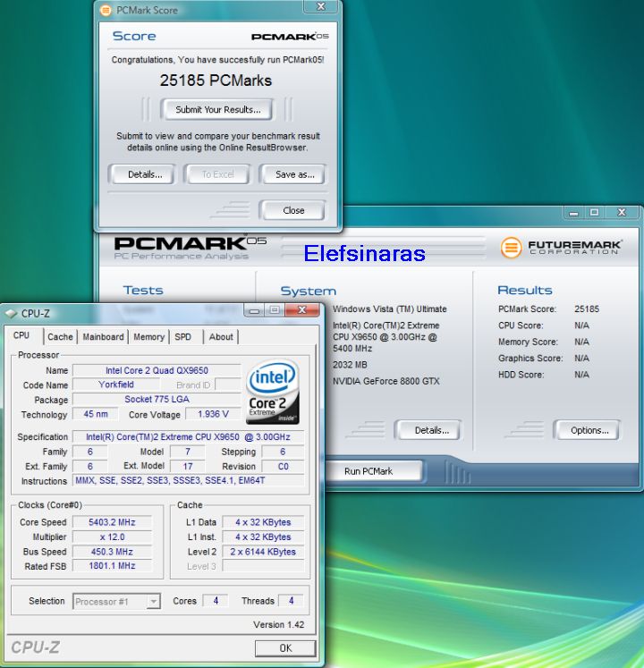The width and height of the screenshot is (644, 668).
Task: Minimize the CPU-Z window
Action: [254, 310]
